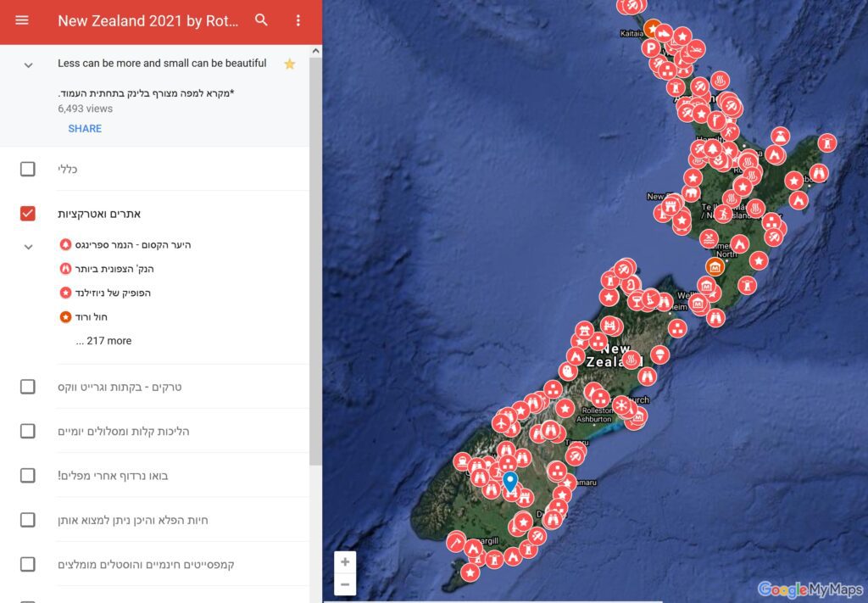Expand the 217 more items

point(103,341)
